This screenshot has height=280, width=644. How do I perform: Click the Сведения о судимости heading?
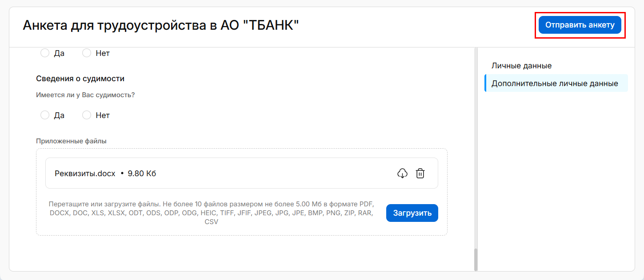click(80, 79)
